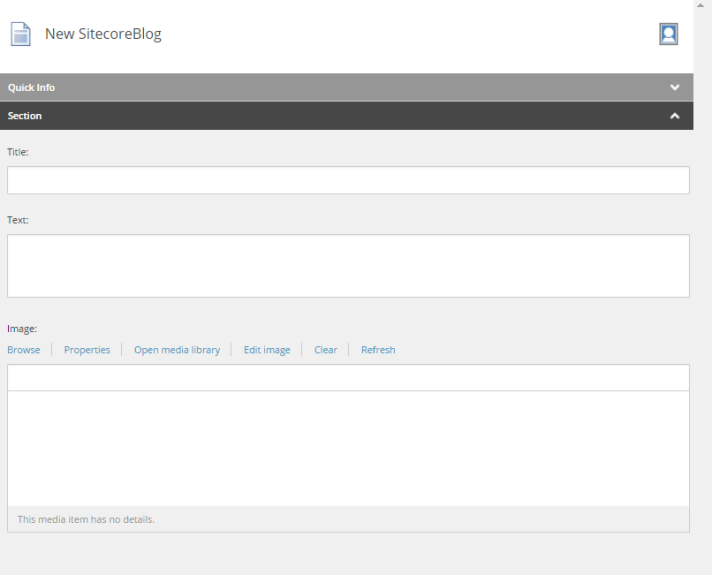Refresh the Image field
The image size is (712, 575).
[378, 350]
